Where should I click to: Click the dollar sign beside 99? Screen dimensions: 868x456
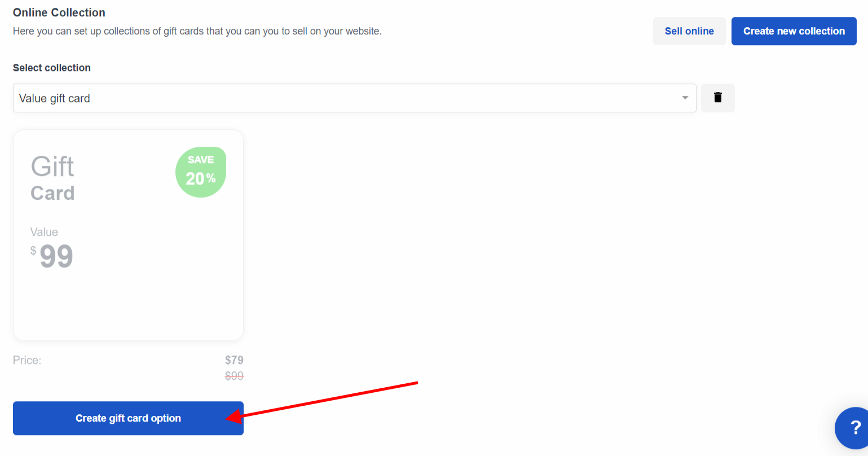point(33,251)
